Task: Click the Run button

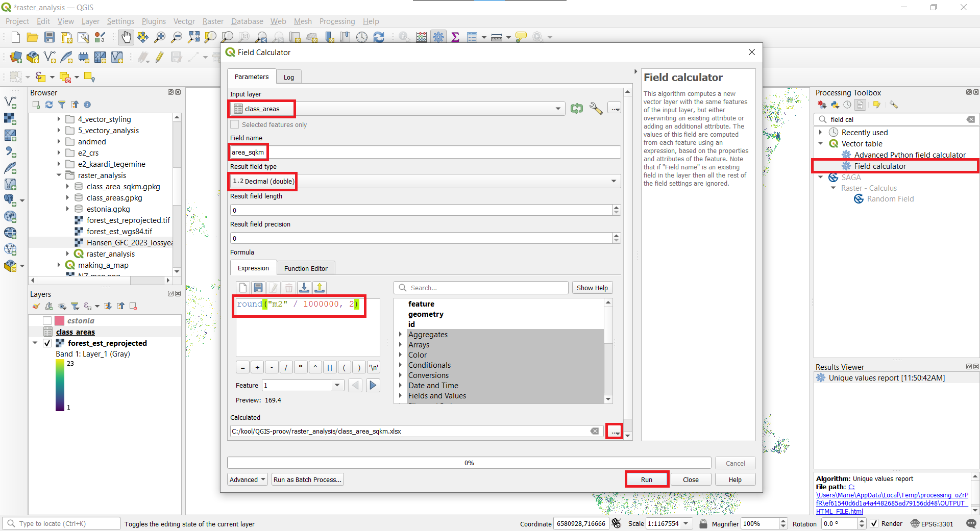Action: (646, 479)
